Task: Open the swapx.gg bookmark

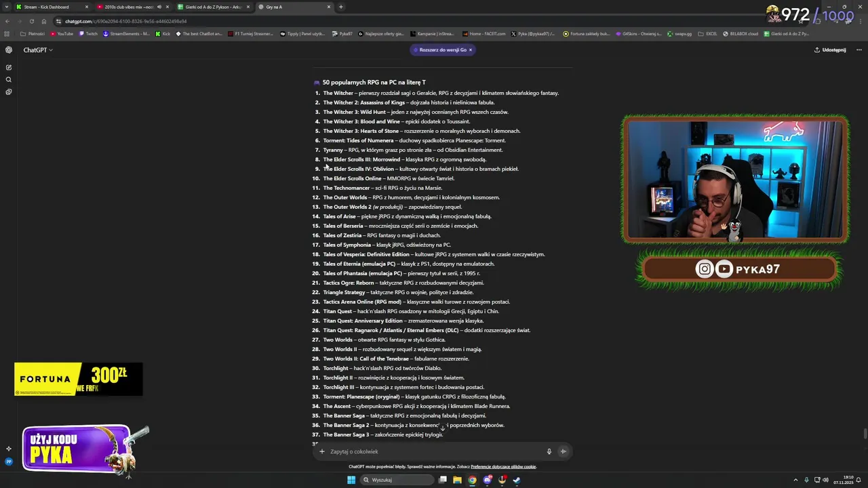Action: tap(679, 33)
